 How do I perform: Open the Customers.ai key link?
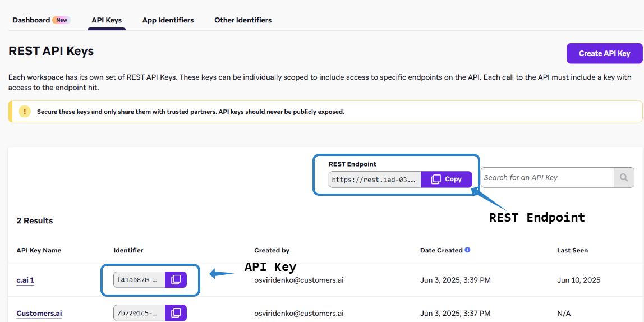coord(39,314)
